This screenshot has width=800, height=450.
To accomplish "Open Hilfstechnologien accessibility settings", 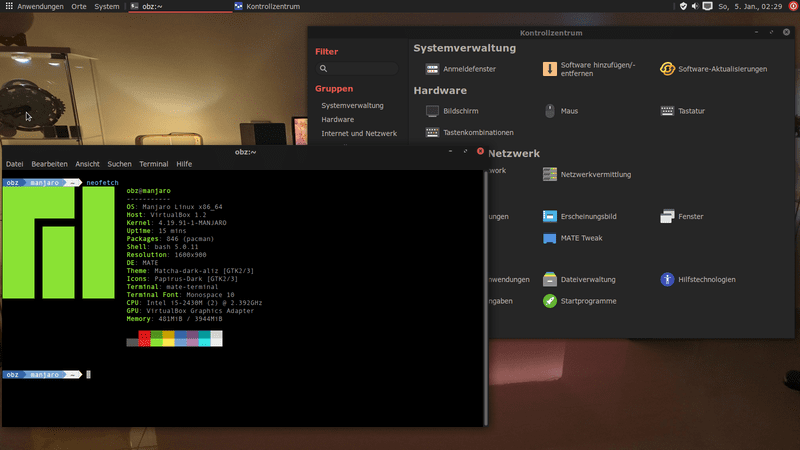I will [697, 280].
